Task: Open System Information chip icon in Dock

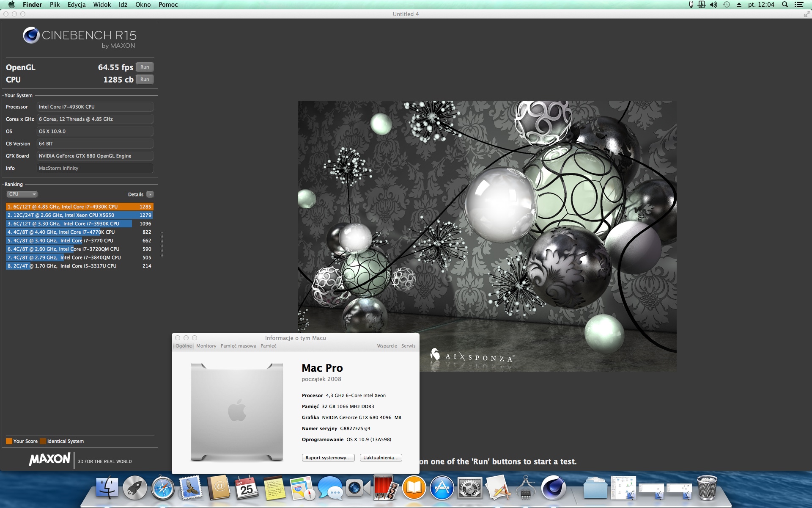Action: point(525,488)
